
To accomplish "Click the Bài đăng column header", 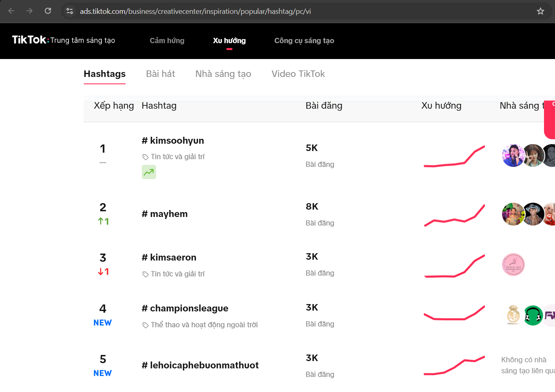I will click(324, 106).
